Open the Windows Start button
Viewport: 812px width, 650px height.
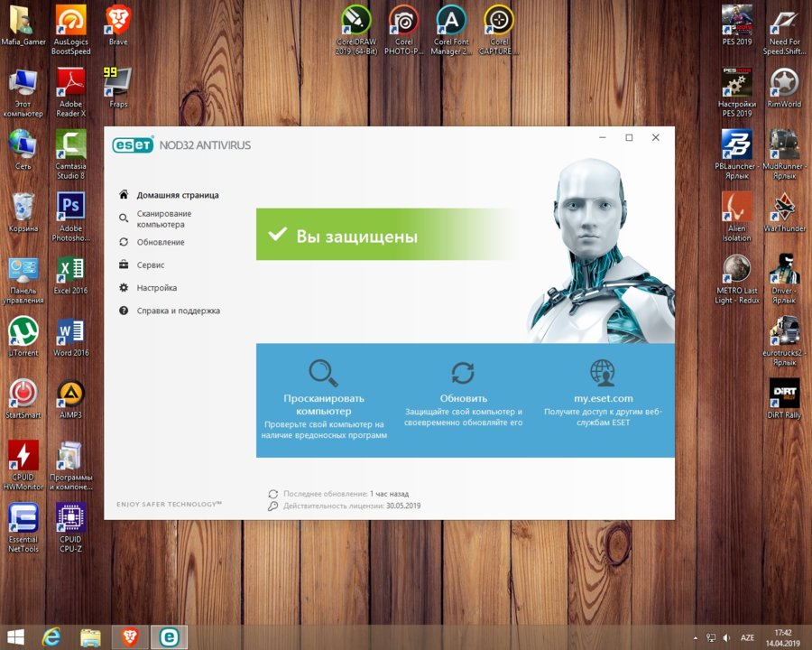point(15,637)
